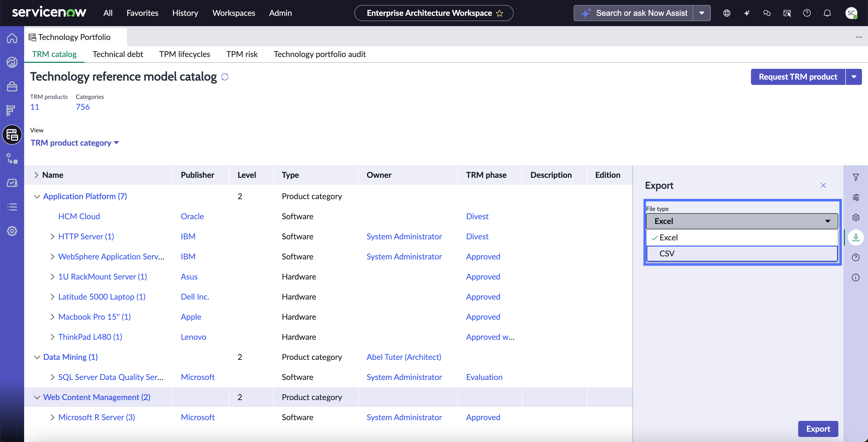Switch to the TPM risk tab
Screen dimensions: 868x442
tap(242, 54)
